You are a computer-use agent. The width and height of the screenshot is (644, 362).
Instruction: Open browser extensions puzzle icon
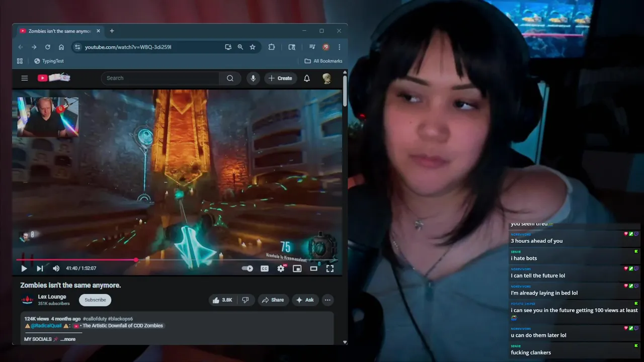pos(272,47)
